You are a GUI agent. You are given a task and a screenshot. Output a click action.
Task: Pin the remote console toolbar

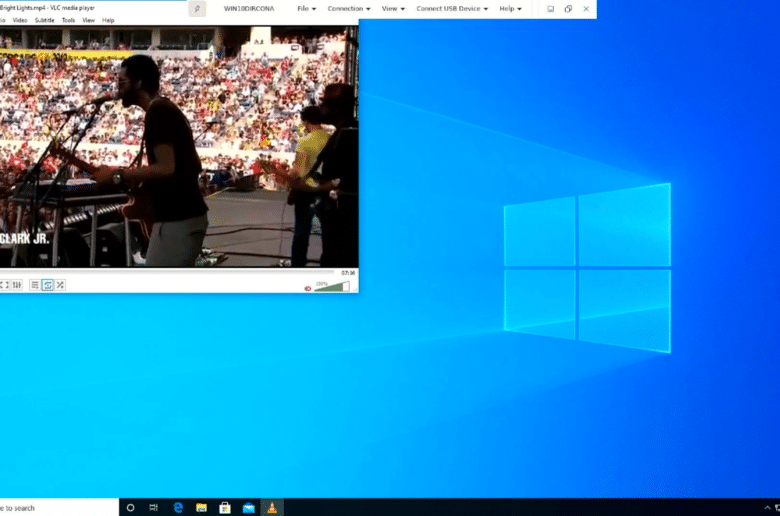coord(197,8)
